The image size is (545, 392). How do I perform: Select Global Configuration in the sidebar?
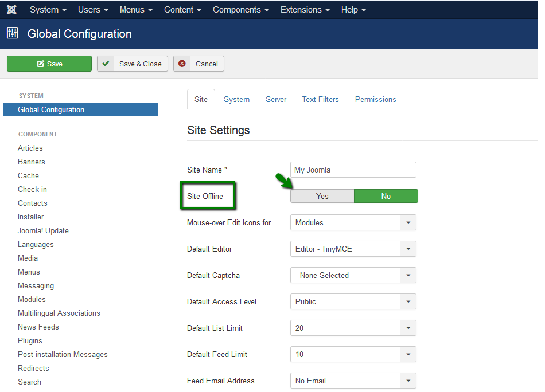(x=81, y=109)
